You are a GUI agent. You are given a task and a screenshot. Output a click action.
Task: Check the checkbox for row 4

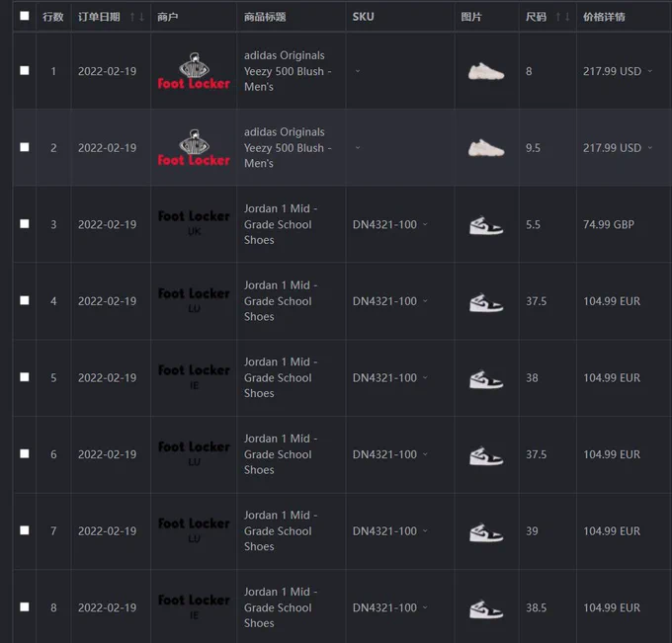click(25, 300)
